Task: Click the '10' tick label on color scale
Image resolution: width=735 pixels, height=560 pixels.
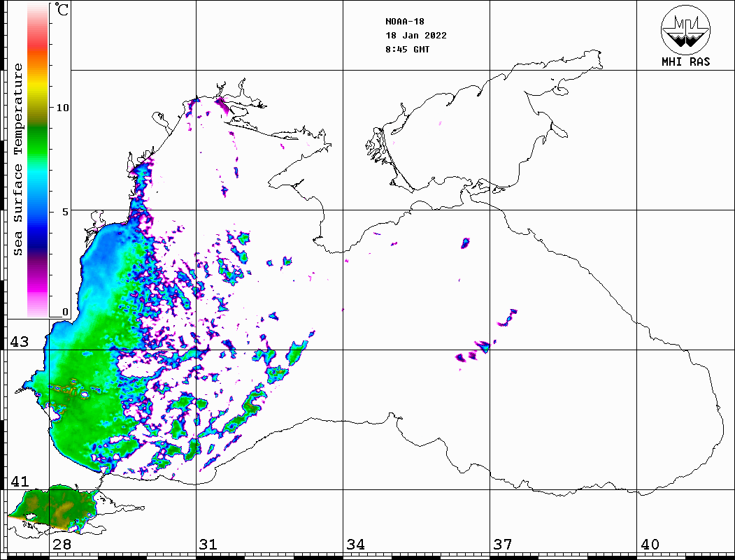Action: tap(62, 108)
